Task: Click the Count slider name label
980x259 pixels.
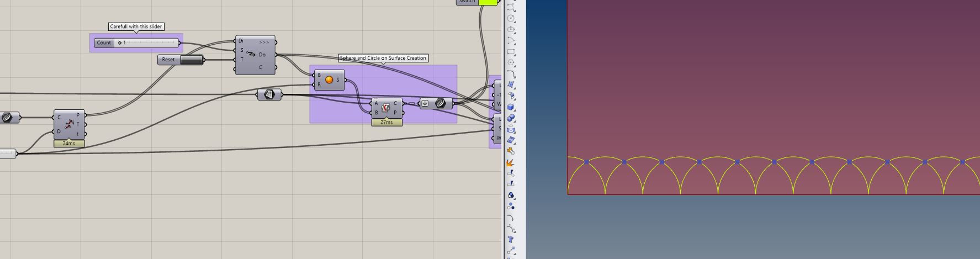Action: click(104, 43)
